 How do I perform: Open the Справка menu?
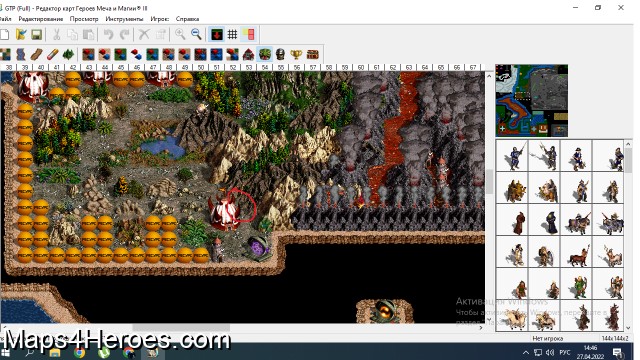click(x=187, y=19)
